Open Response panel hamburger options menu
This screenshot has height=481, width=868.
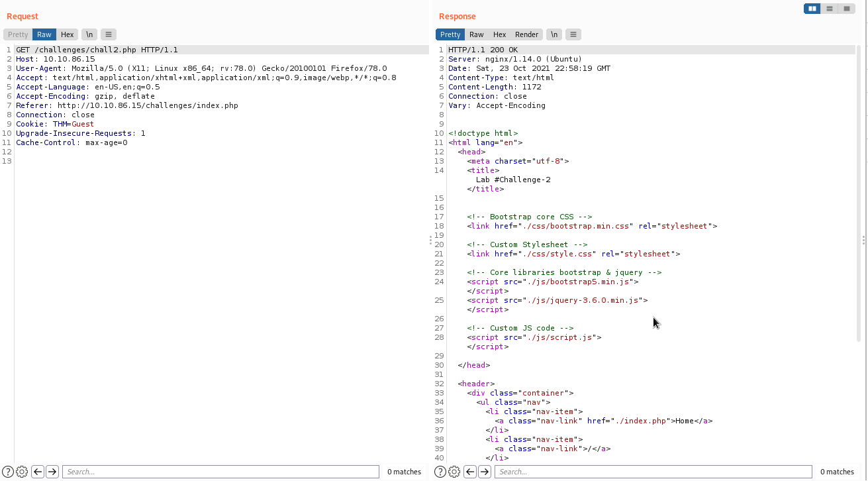pyautogui.click(x=573, y=34)
